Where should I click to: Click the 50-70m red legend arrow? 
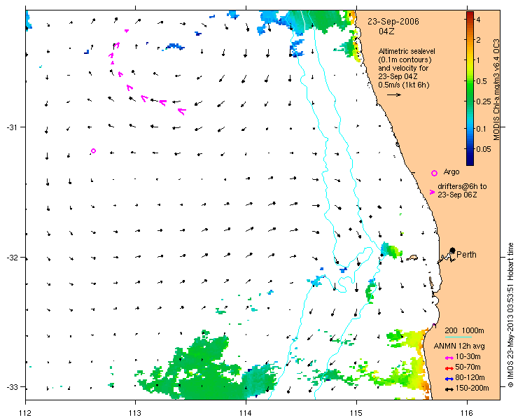[449, 368]
